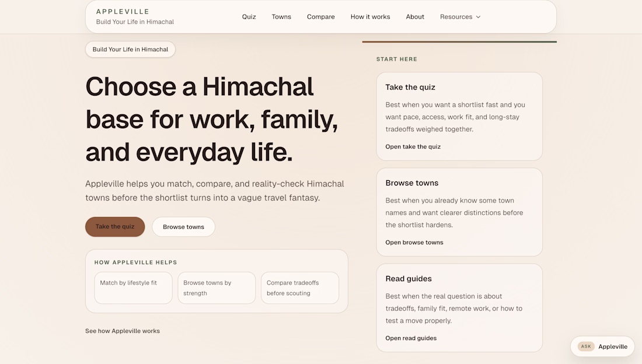The width and height of the screenshot is (642, 364).
Task: Click Open read guides link
Action: [411, 338]
